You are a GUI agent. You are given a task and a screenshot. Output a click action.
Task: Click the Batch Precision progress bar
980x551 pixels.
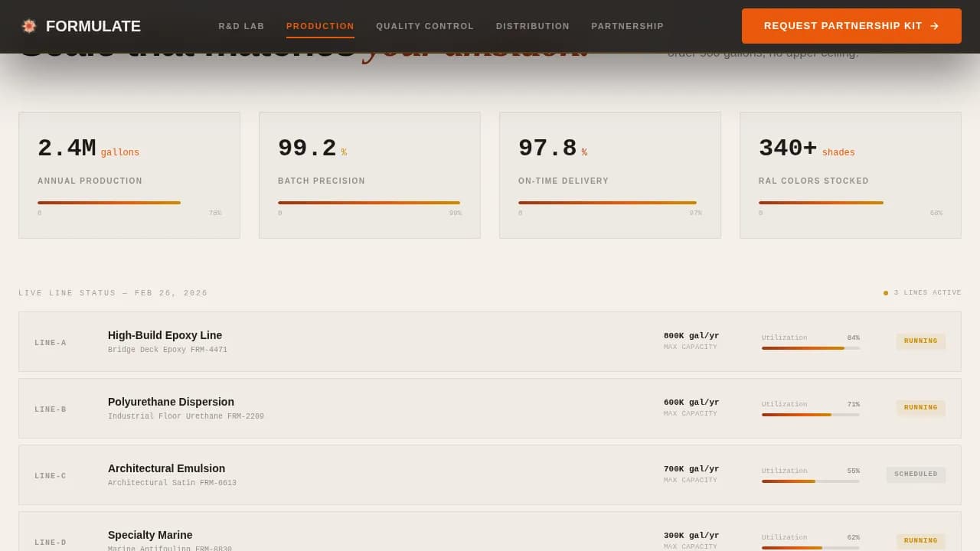coord(369,203)
